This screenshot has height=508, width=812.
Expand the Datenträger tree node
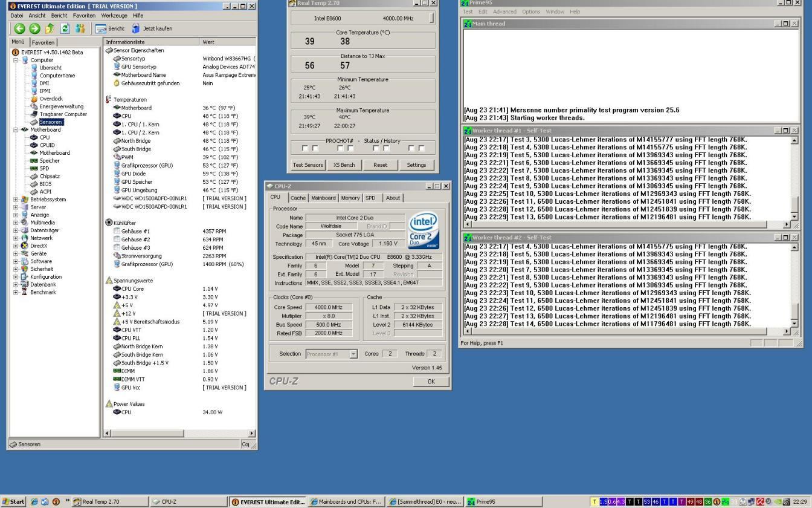(16, 230)
